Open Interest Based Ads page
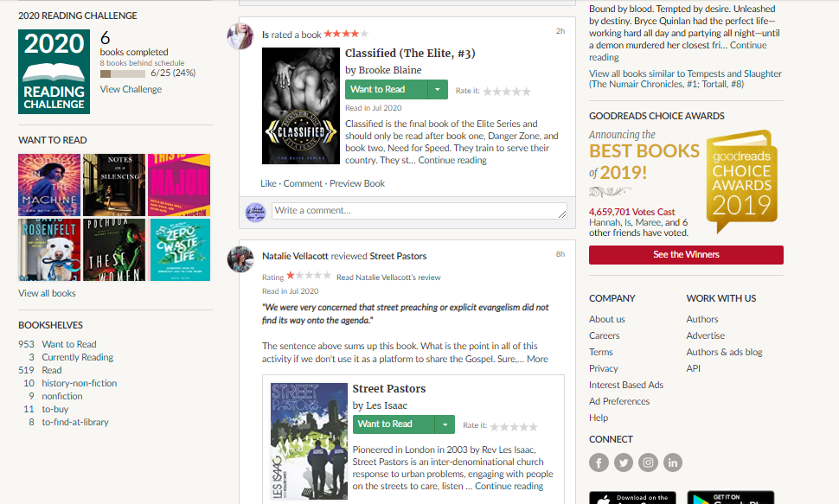839x504 pixels. [x=626, y=385]
